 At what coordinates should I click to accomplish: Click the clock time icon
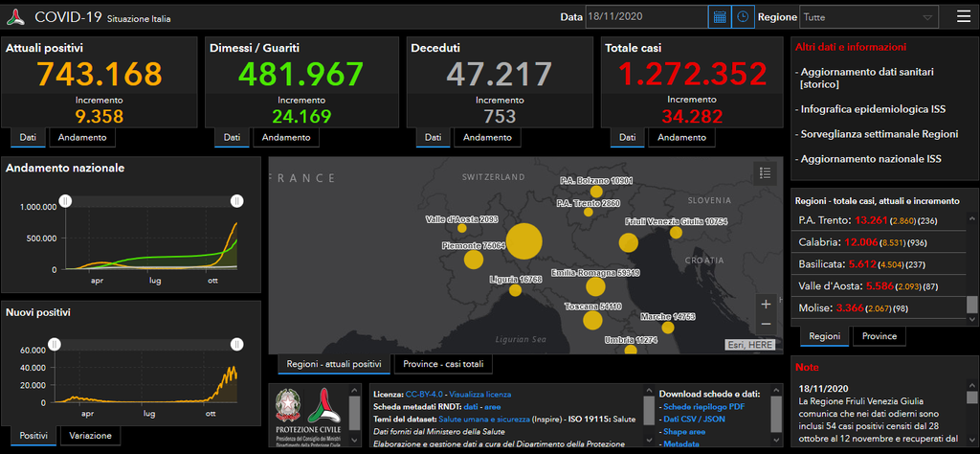743,17
